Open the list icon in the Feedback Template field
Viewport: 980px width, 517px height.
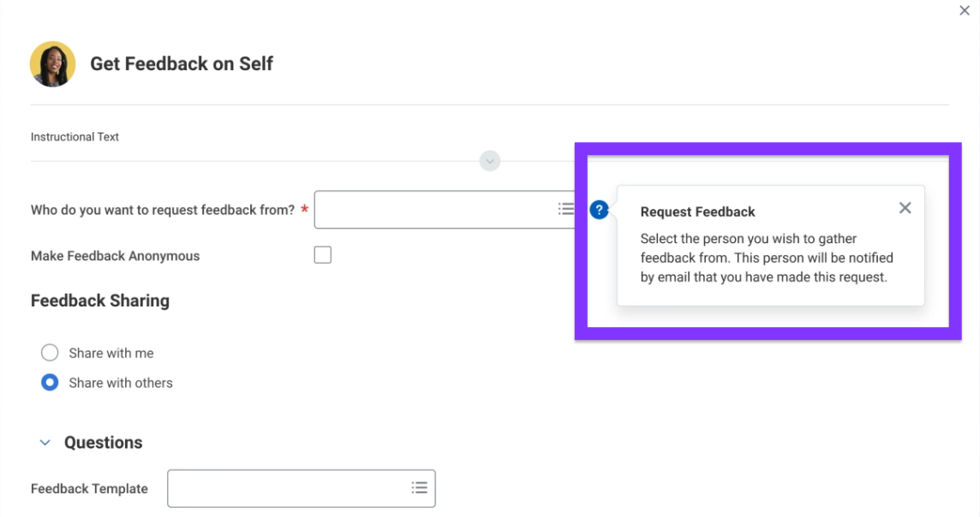point(419,488)
